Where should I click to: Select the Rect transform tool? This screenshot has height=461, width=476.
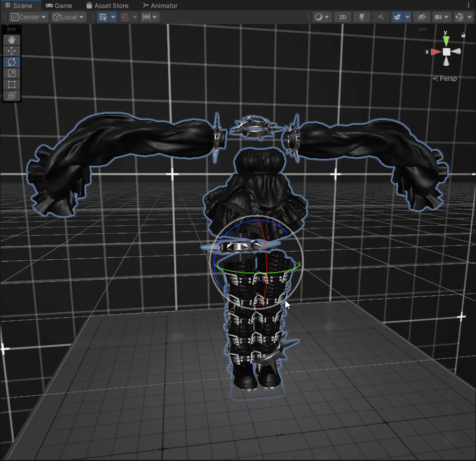[11, 84]
